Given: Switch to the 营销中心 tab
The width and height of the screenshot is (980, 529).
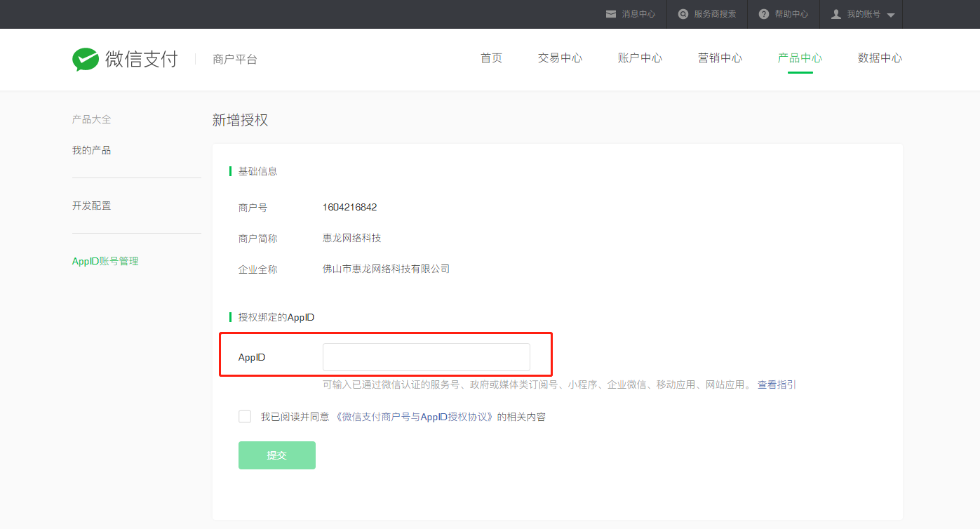Looking at the screenshot, I should point(720,58).
